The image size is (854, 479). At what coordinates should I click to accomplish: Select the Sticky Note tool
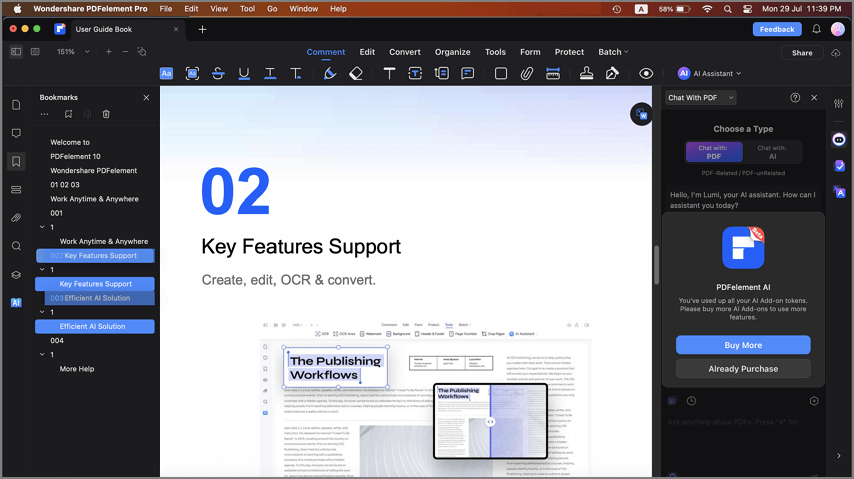click(467, 74)
